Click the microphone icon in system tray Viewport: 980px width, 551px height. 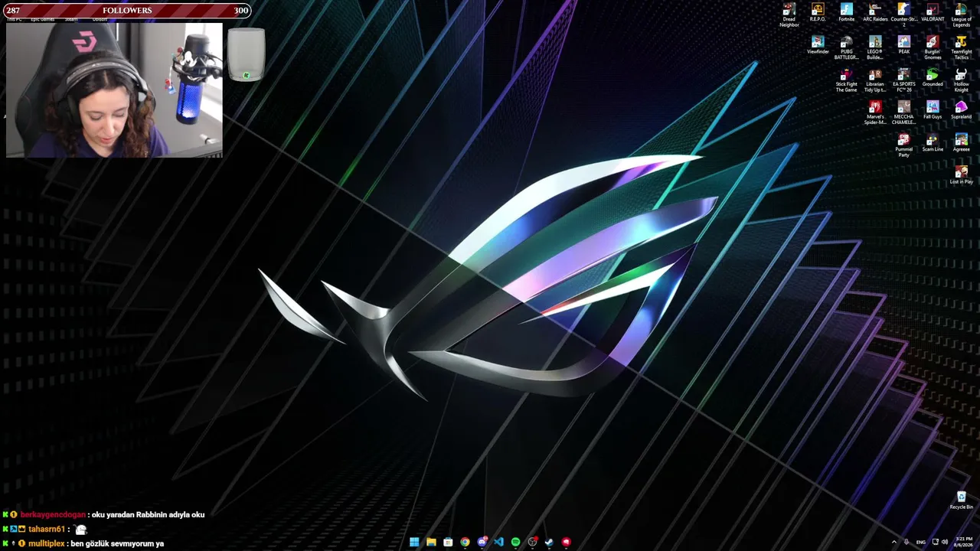906,542
